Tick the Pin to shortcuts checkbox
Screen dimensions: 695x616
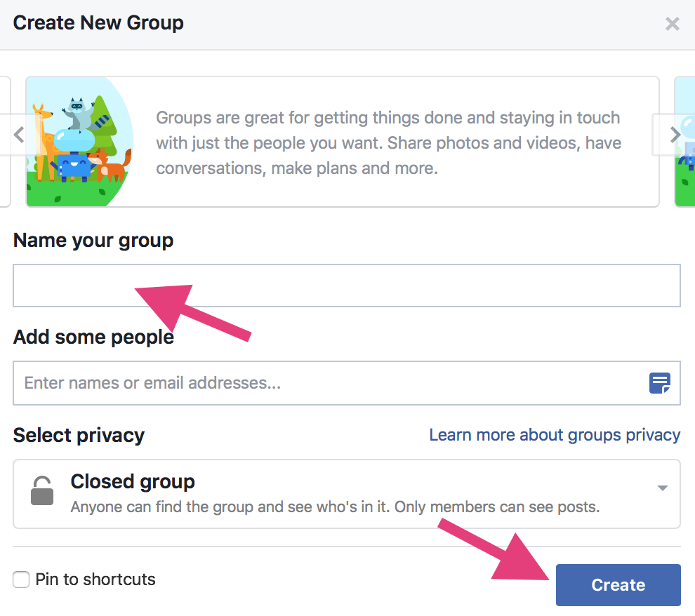(21, 580)
